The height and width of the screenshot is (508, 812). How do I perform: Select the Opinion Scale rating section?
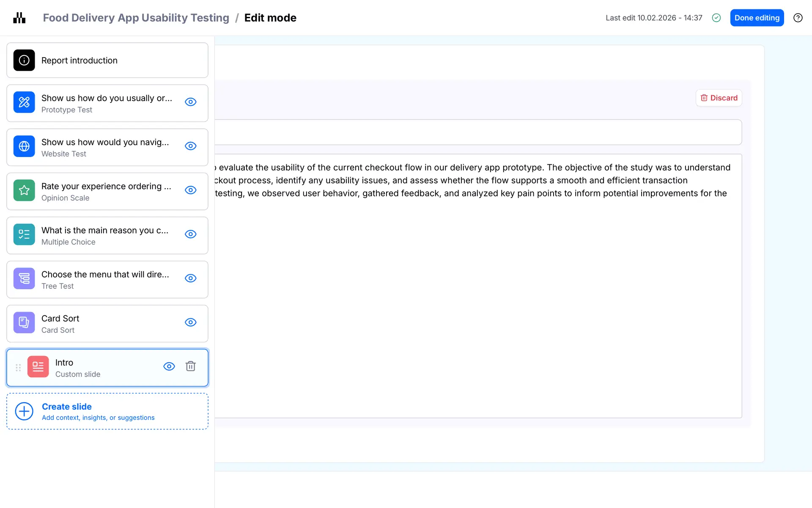pos(106,191)
